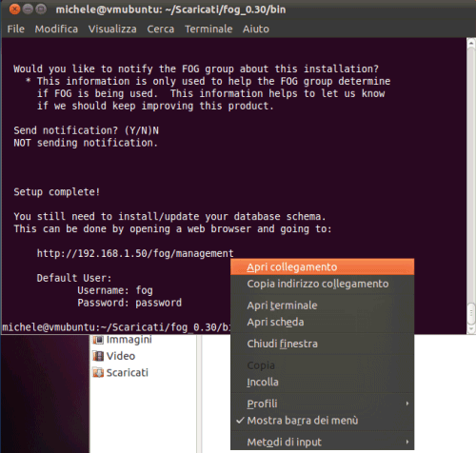This screenshot has width=476, height=453.
Task: Click the terminal scrollbar down arrow
Action: click(x=471, y=328)
